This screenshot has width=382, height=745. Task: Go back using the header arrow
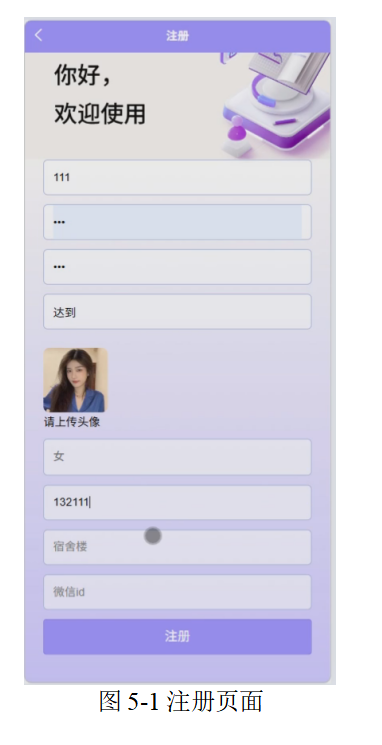(38, 35)
